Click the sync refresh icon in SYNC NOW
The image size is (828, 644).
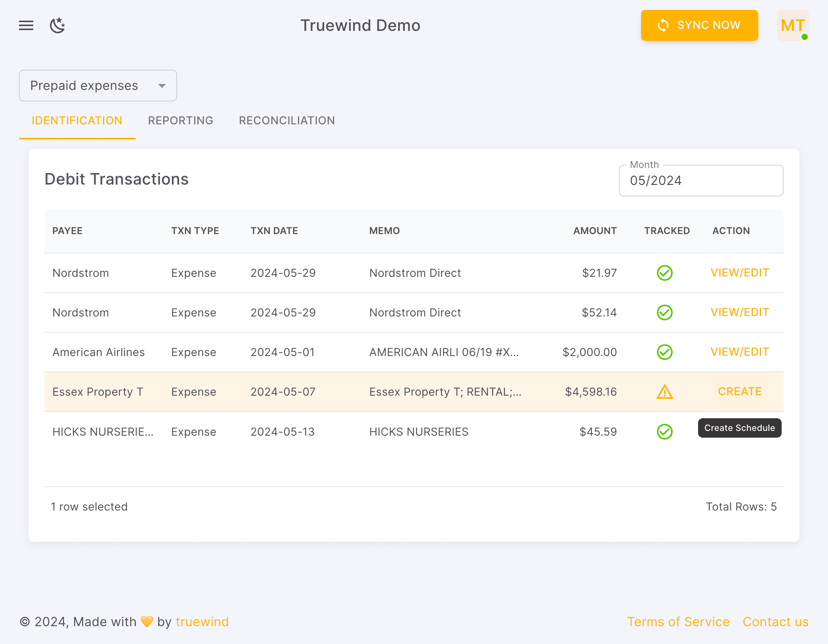pos(663,25)
